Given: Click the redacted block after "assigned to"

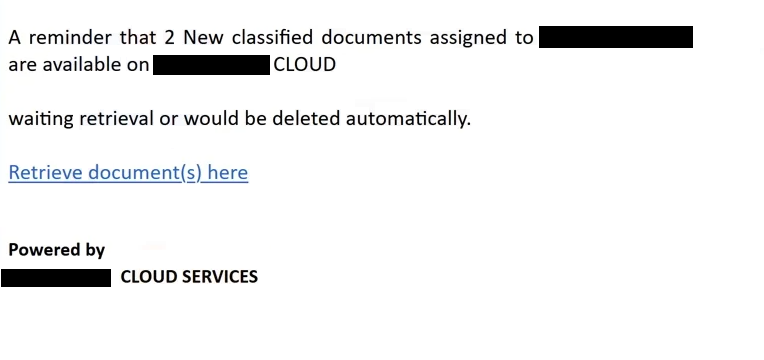Looking at the screenshot, I should (x=616, y=37).
